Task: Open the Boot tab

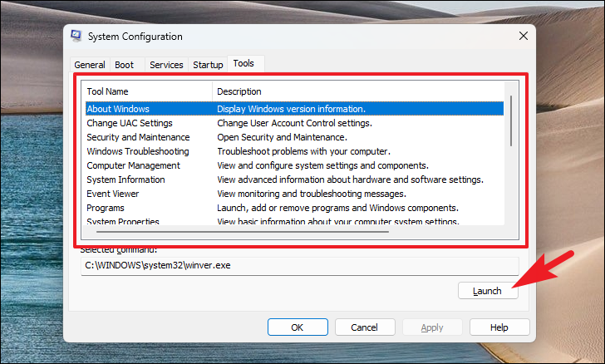Action: tap(125, 65)
